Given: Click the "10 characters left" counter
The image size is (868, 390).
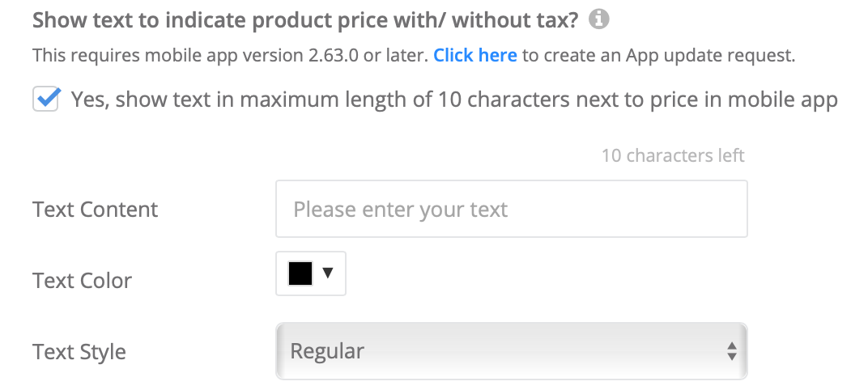Looking at the screenshot, I should (x=673, y=155).
